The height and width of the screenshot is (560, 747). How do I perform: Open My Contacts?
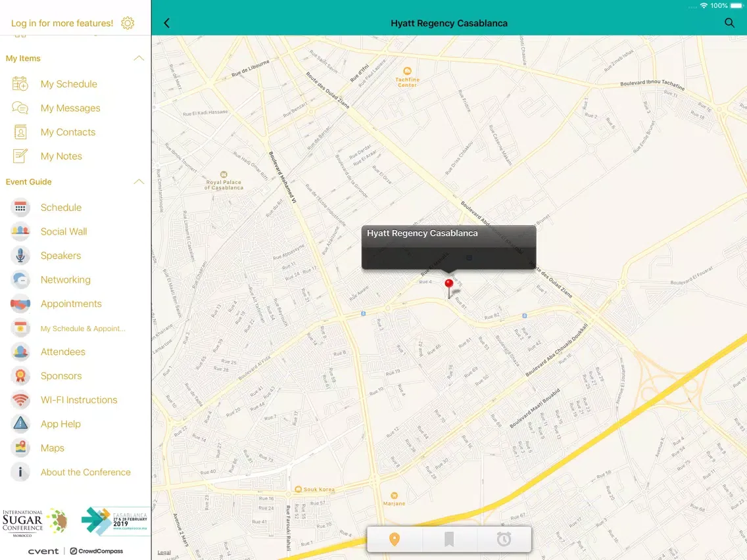[68, 132]
